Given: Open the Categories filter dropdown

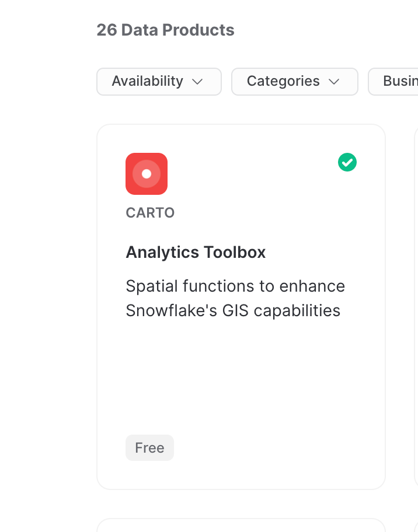Looking at the screenshot, I should pos(294,82).
